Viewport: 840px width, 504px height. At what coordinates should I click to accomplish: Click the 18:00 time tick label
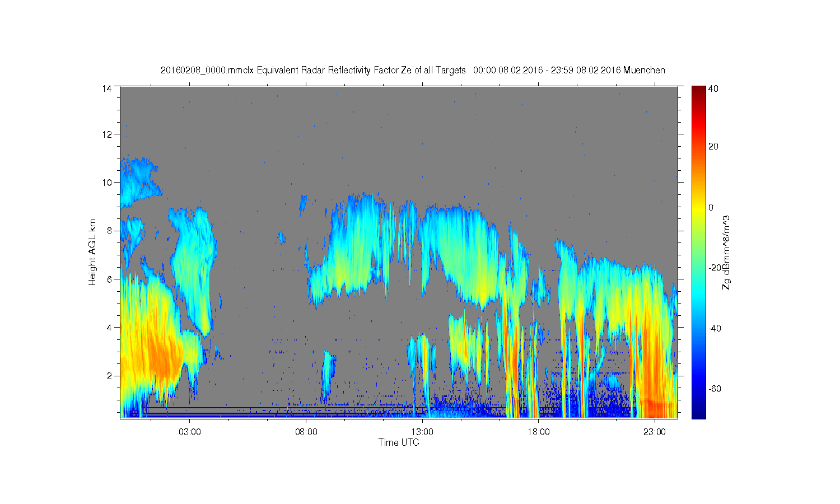coord(538,432)
